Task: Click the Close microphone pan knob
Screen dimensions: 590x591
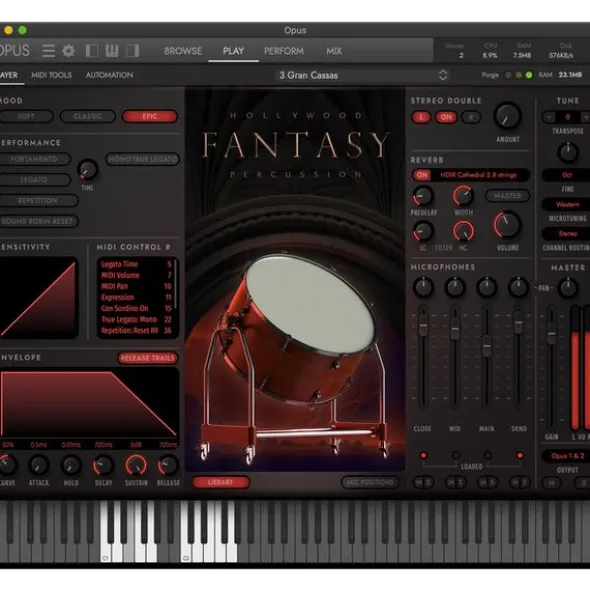Action: point(423,287)
